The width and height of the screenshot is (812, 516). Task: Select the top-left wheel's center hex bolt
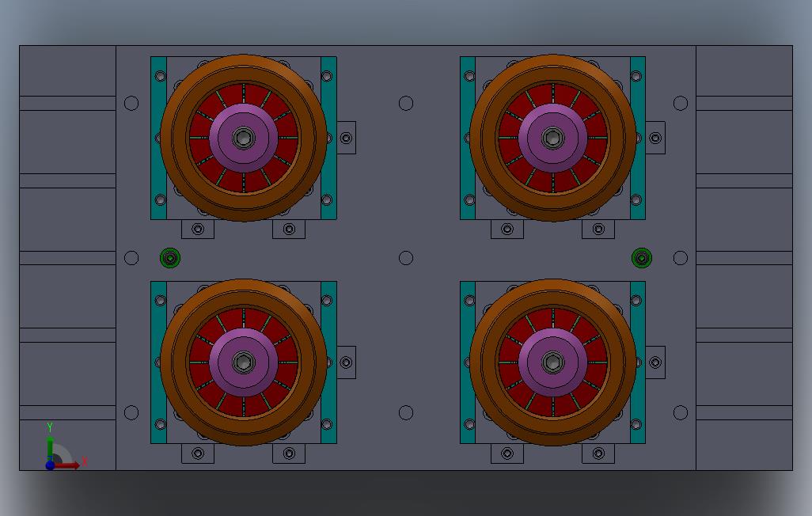click(x=244, y=138)
